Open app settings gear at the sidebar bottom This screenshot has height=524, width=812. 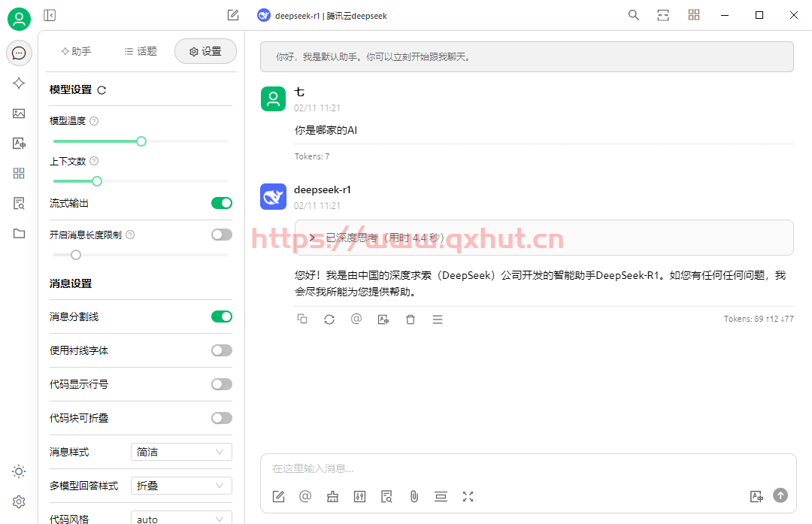19,501
